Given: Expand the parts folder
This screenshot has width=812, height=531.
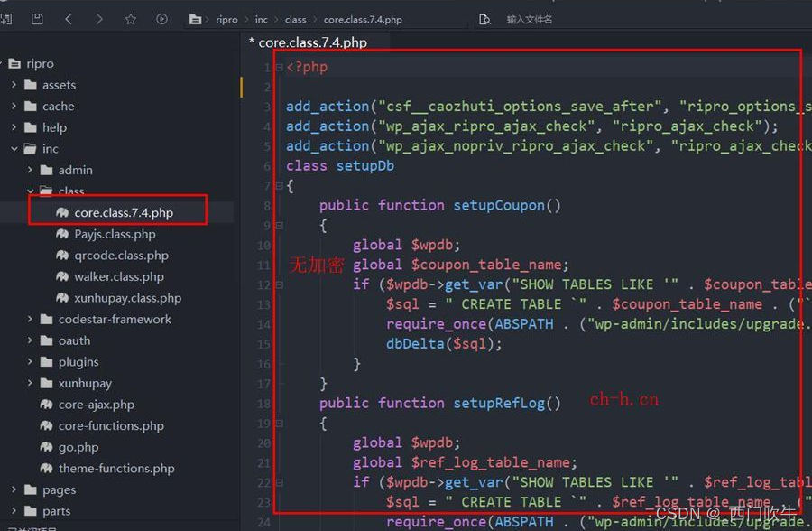Looking at the screenshot, I should 14,511.
